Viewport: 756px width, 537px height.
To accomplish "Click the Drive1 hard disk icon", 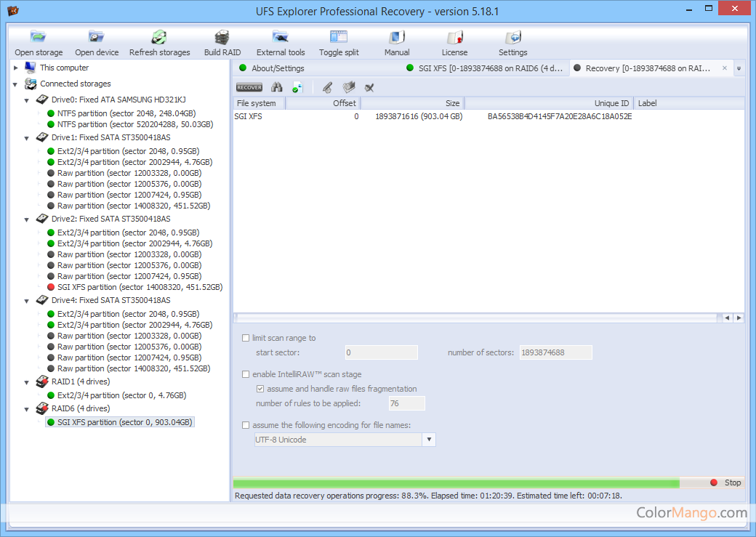I will [x=42, y=137].
